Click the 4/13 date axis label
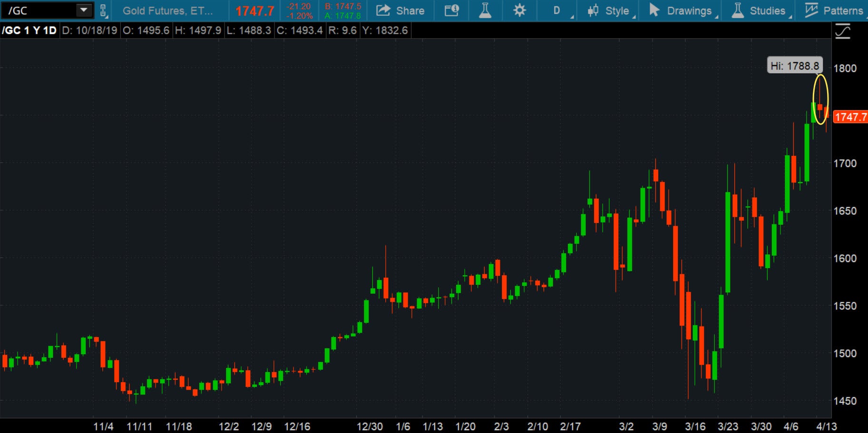The width and height of the screenshot is (868, 433). 827,426
